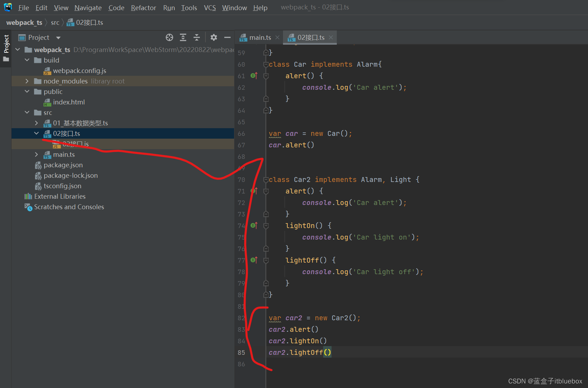Click the locate/select opened file icon
This screenshot has height=388, width=588.
[x=169, y=37]
